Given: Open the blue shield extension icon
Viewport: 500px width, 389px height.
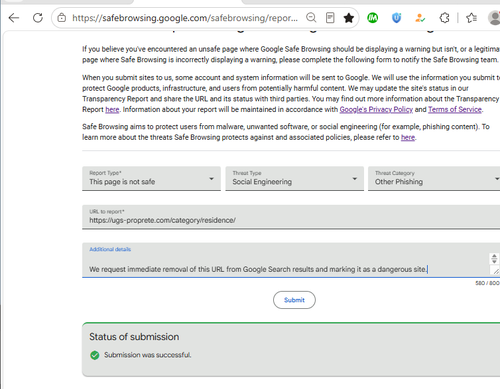Looking at the screenshot, I should click(396, 18).
